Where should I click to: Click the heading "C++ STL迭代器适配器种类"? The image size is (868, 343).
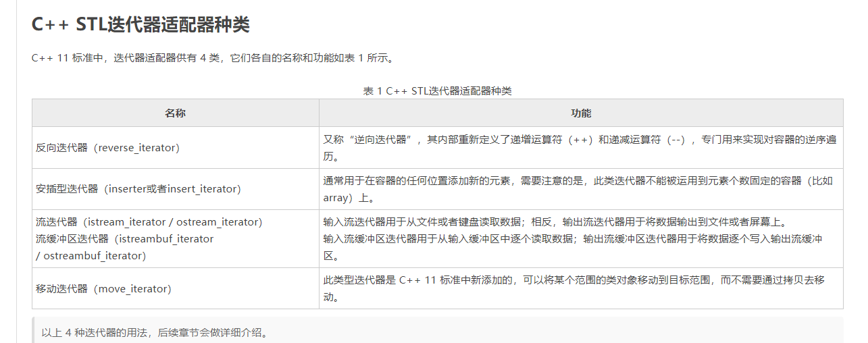[x=141, y=25]
